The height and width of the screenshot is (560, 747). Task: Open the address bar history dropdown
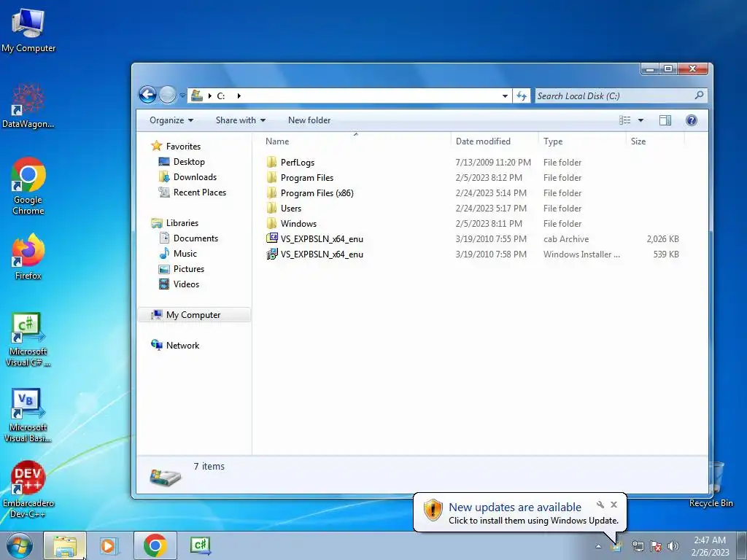505,96
